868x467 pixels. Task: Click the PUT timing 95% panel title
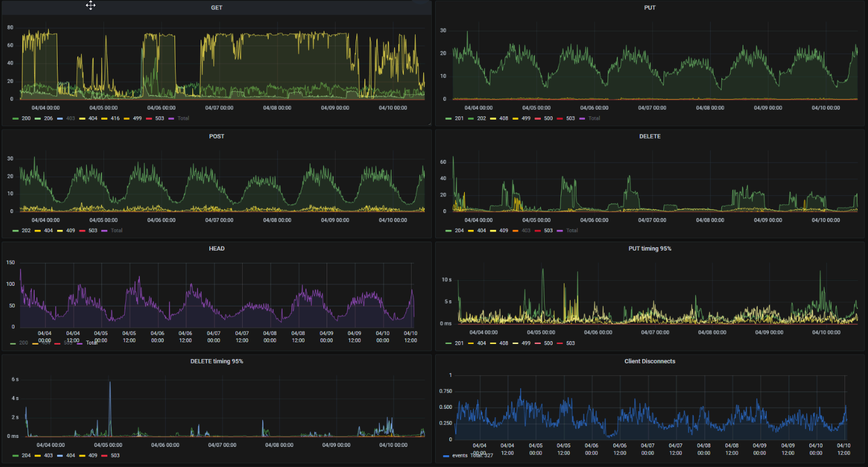tap(649, 249)
